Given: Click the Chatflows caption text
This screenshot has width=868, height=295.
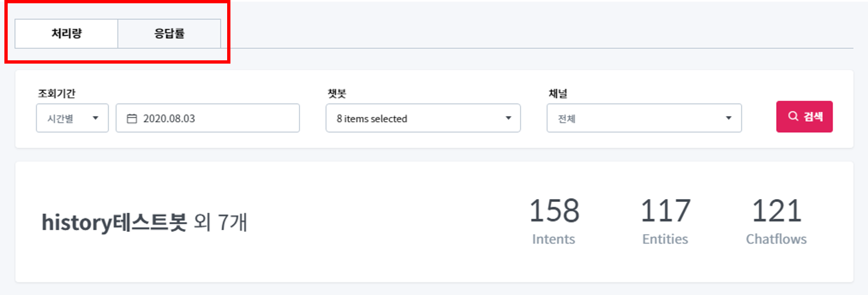Looking at the screenshot, I should [776, 239].
